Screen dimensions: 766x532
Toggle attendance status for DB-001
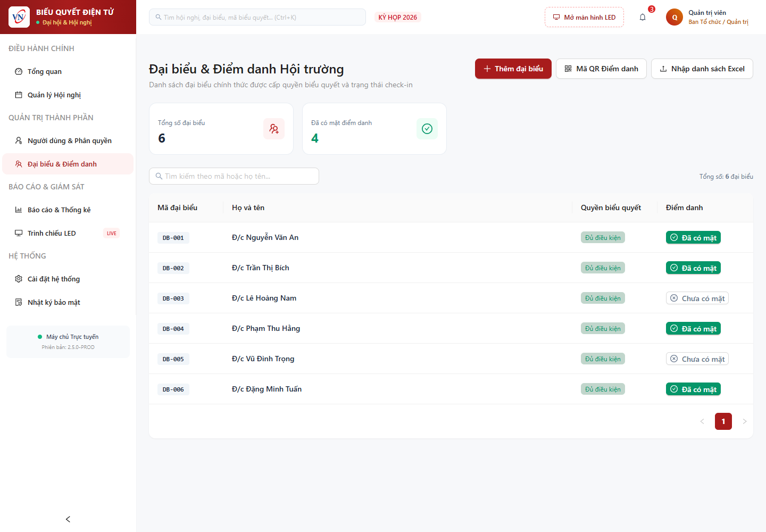[693, 237]
